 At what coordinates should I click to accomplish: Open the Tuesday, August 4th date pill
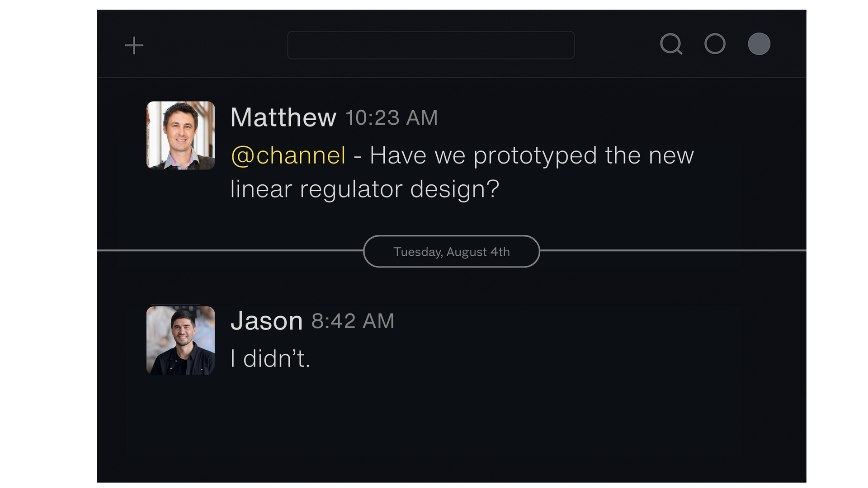tap(451, 252)
